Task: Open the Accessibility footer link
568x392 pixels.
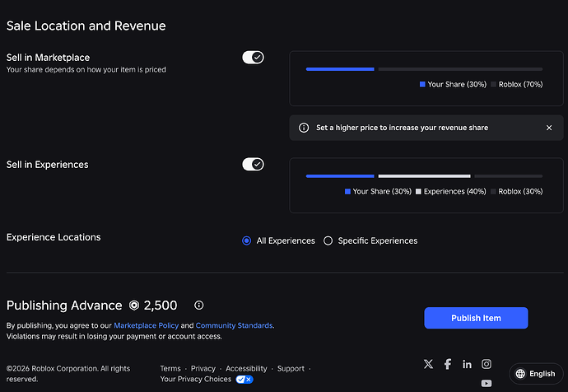Action: tap(246, 368)
